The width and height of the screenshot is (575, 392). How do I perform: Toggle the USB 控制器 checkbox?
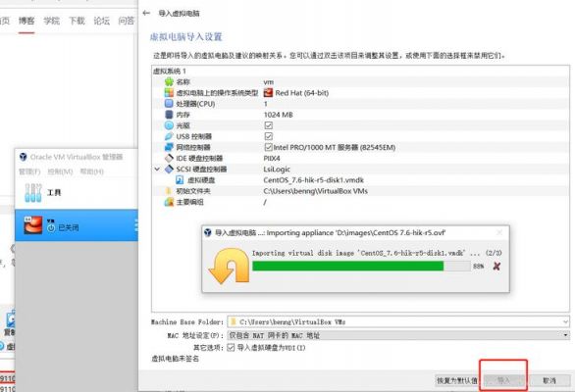[x=269, y=136]
